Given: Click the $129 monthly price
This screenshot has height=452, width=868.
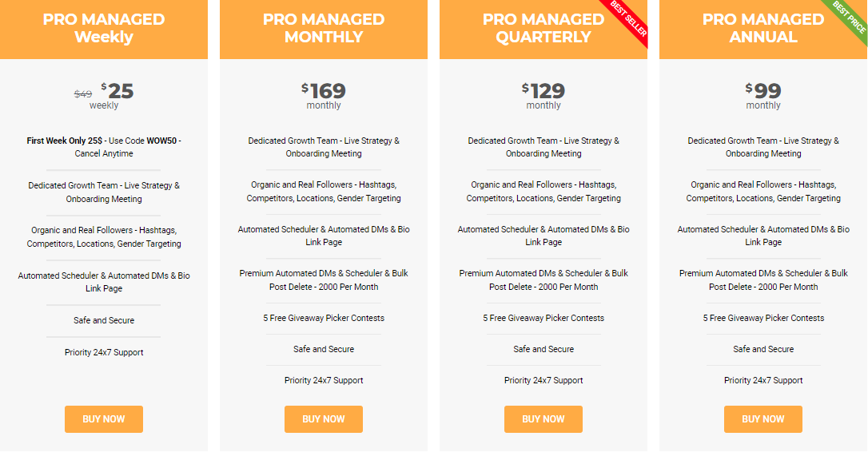Looking at the screenshot, I should [x=543, y=91].
